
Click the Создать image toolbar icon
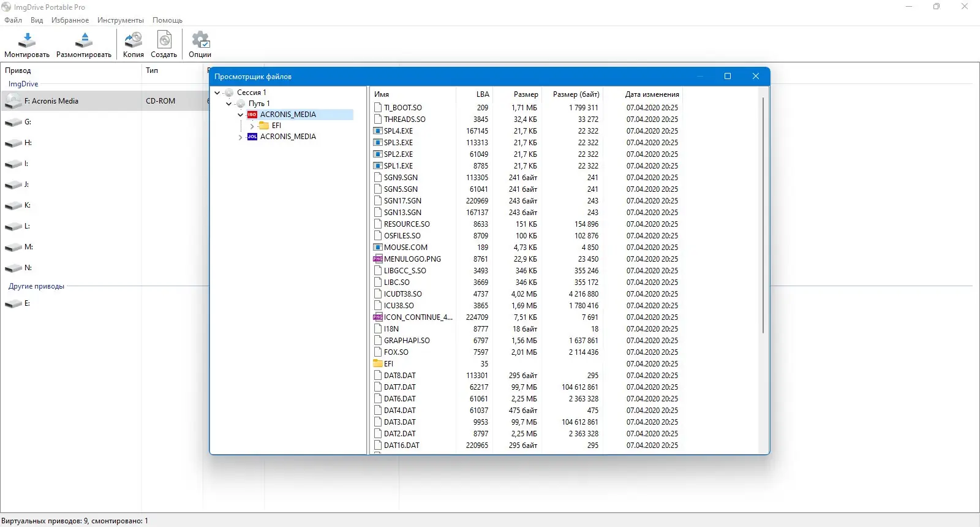coord(164,40)
